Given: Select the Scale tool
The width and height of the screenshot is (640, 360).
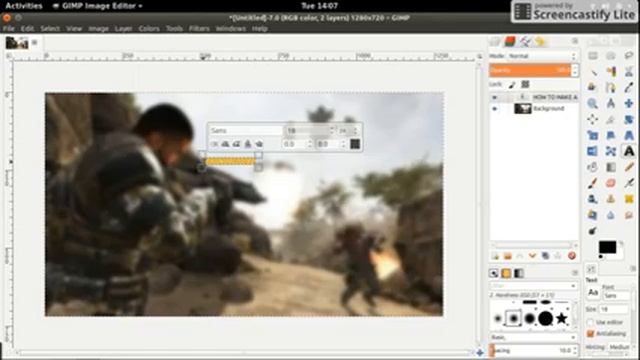Looking at the screenshot, I should pyautogui.click(x=593, y=135).
